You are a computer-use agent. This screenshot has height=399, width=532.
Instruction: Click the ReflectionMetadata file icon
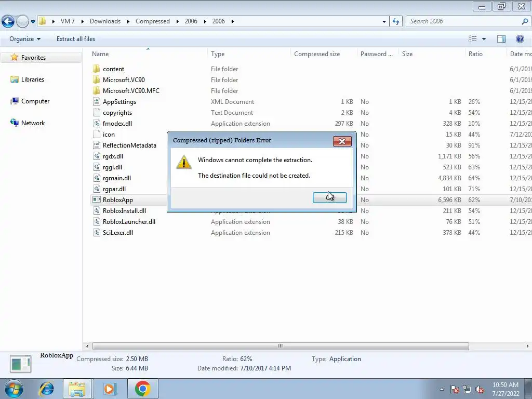click(97, 145)
